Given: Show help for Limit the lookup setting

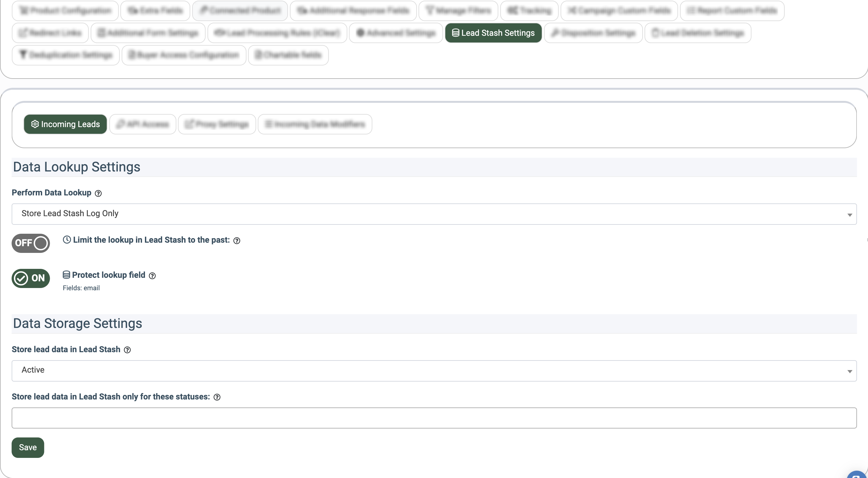Looking at the screenshot, I should 237,240.
